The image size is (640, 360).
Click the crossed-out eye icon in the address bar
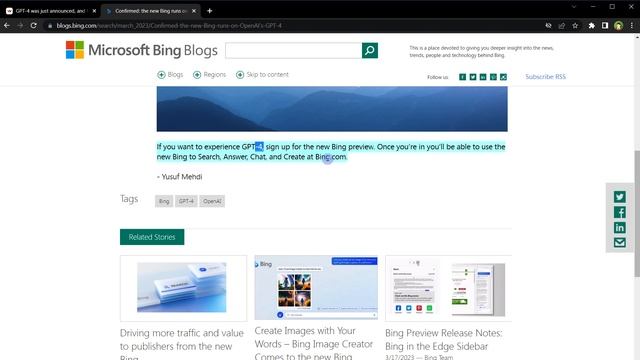point(548,25)
